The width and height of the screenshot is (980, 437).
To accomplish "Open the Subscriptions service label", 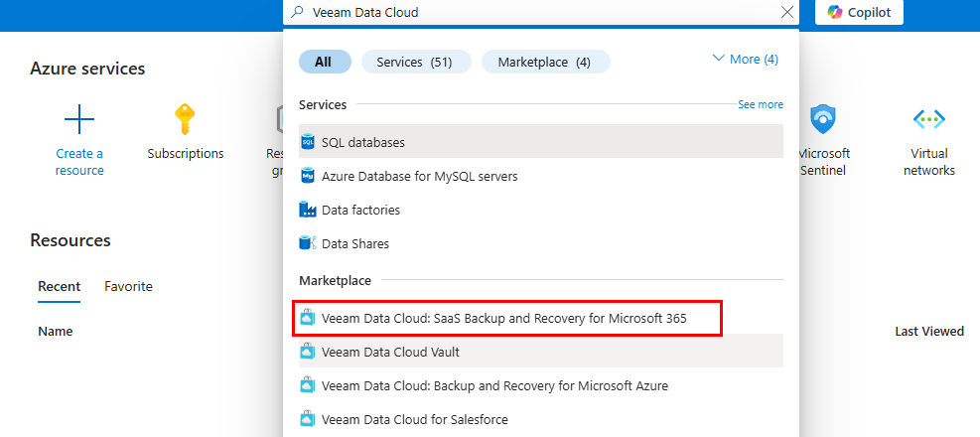I will pyautogui.click(x=185, y=153).
